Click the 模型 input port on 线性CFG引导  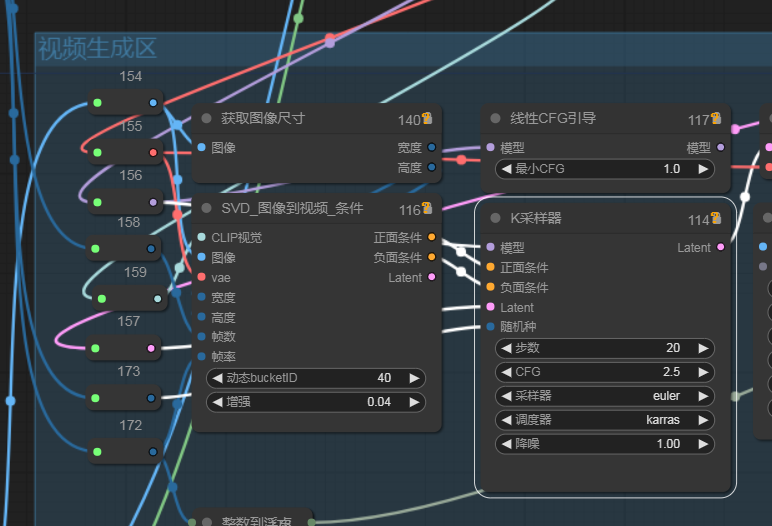coord(490,147)
